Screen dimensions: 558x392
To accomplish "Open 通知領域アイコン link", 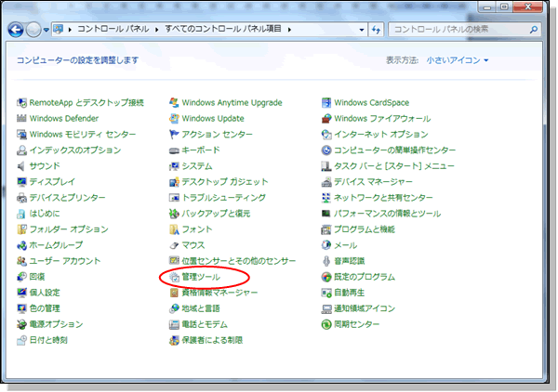I will pos(365,308).
